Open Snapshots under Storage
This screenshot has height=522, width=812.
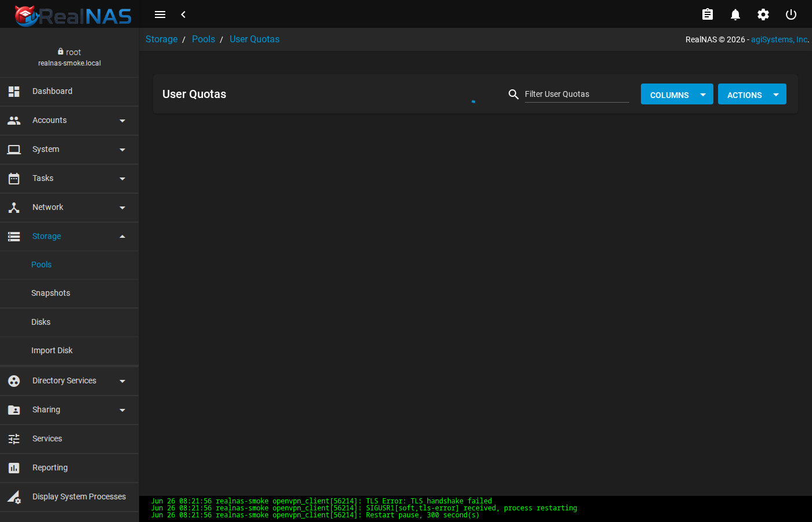click(x=70, y=293)
